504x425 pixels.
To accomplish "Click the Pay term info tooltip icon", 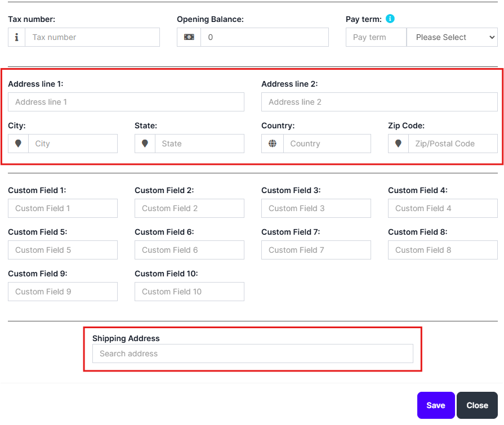I will 390,19.
